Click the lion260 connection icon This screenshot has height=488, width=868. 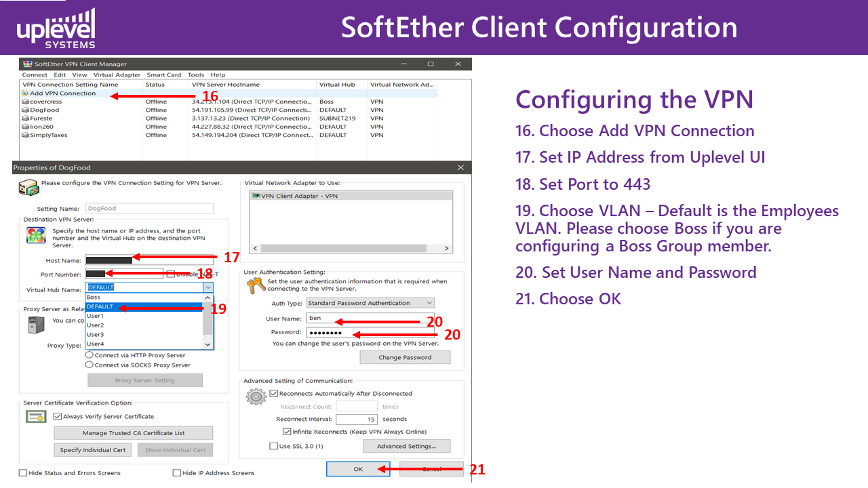pyautogui.click(x=25, y=127)
